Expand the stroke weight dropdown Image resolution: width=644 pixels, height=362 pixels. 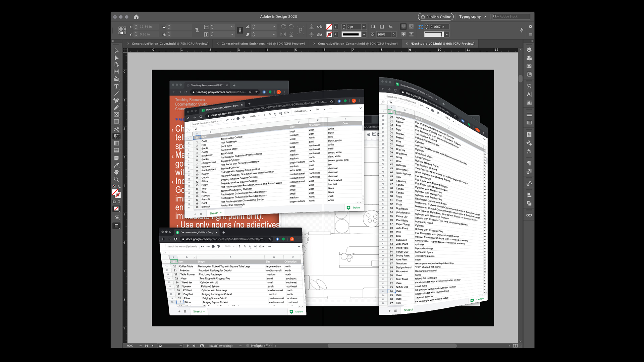tap(364, 27)
